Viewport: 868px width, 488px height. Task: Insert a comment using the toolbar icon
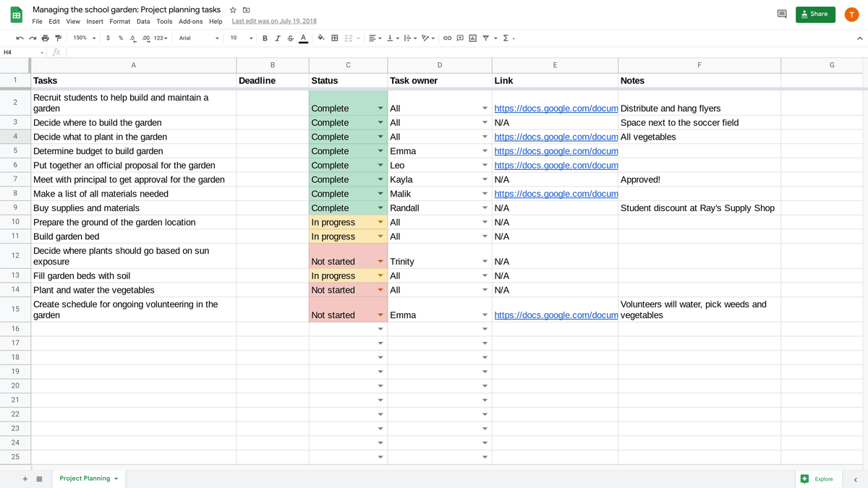click(x=460, y=38)
